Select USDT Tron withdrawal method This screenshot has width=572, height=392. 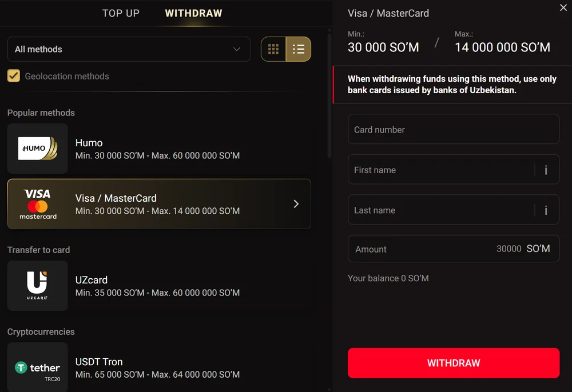(x=159, y=367)
